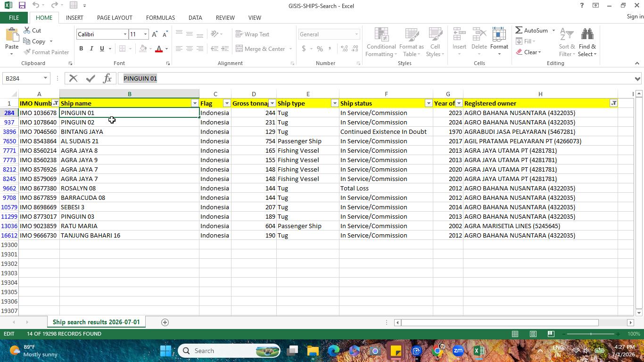This screenshot has height=362, width=644.
Task: Click the Windows taskbar Search box
Action: point(229,351)
